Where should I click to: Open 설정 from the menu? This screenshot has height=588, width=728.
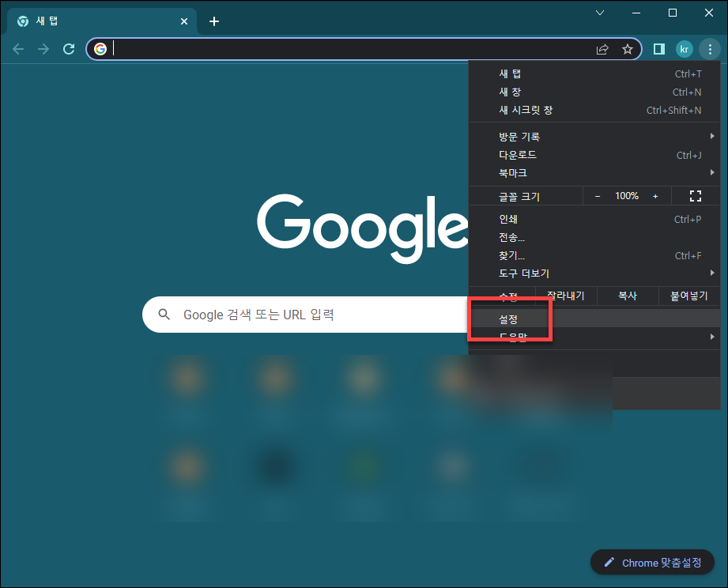pos(594,318)
